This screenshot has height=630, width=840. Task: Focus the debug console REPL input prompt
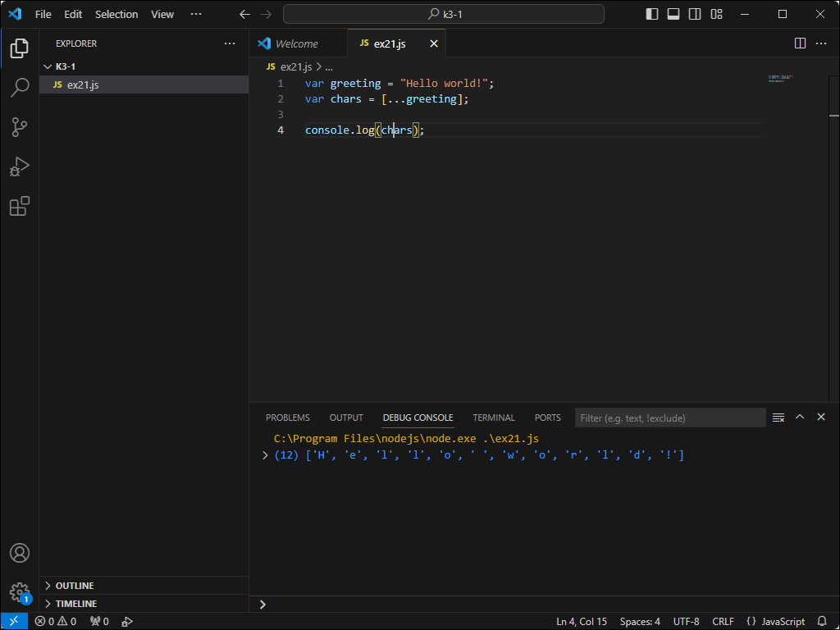545,605
